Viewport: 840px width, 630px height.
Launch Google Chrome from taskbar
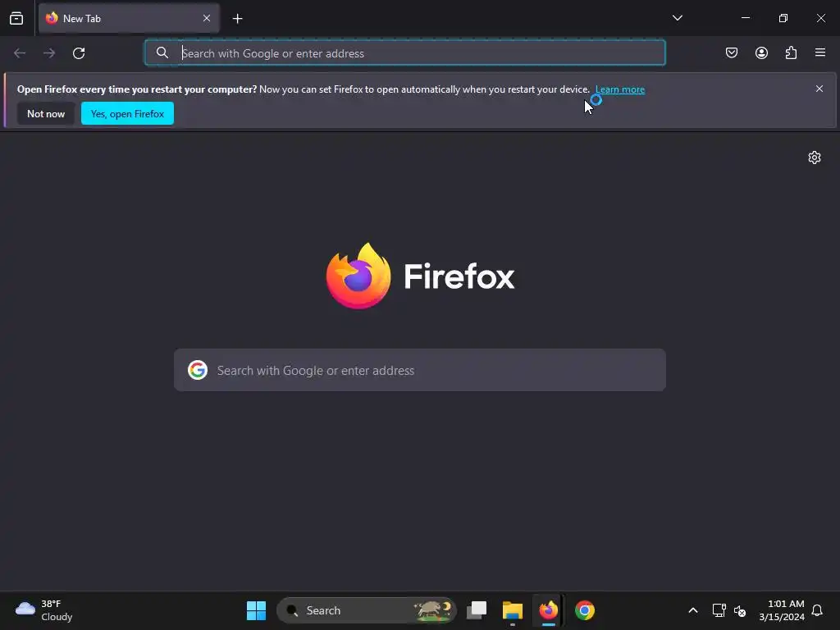(x=584, y=610)
